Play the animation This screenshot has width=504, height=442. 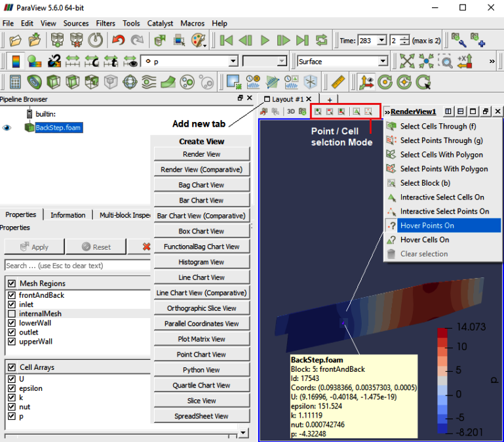pyautogui.click(x=265, y=41)
